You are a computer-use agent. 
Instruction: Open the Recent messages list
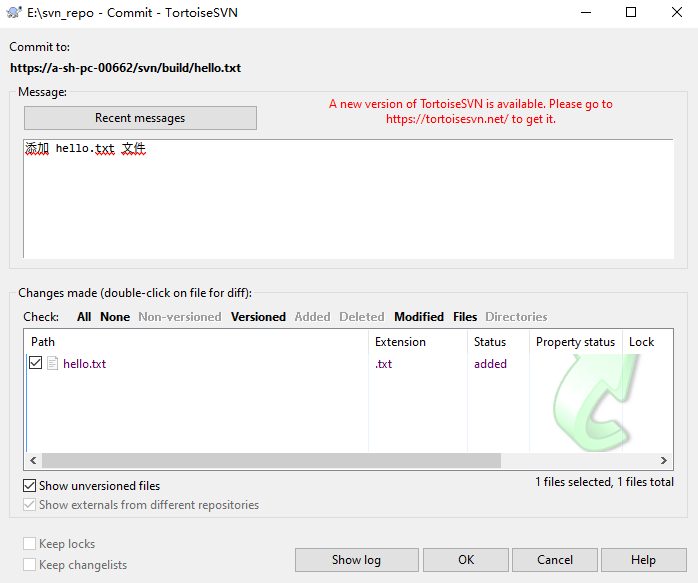(140, 118)
